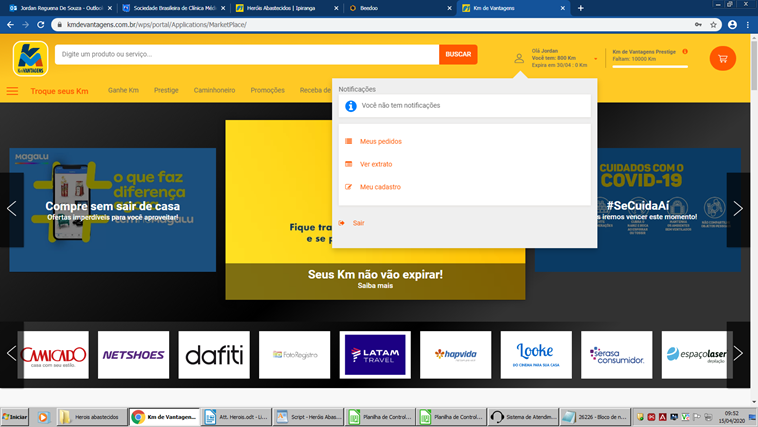
Task: Reload the page
Action: click(41, 25)
